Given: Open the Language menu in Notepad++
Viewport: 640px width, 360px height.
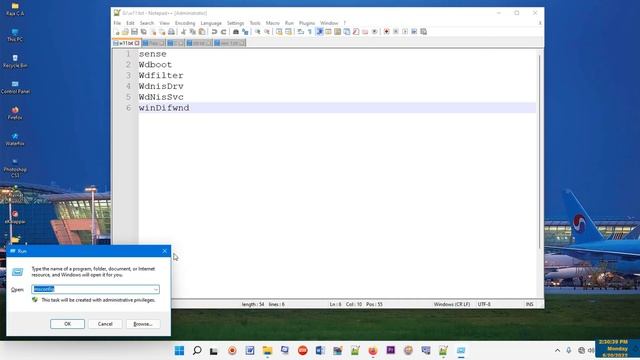Looking at the screenshot, I should tap(211, 23).
